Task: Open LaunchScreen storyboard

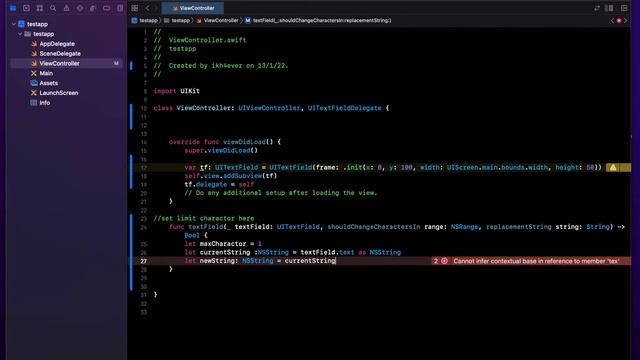Action: pyautogui.click(x=58, y=93)
